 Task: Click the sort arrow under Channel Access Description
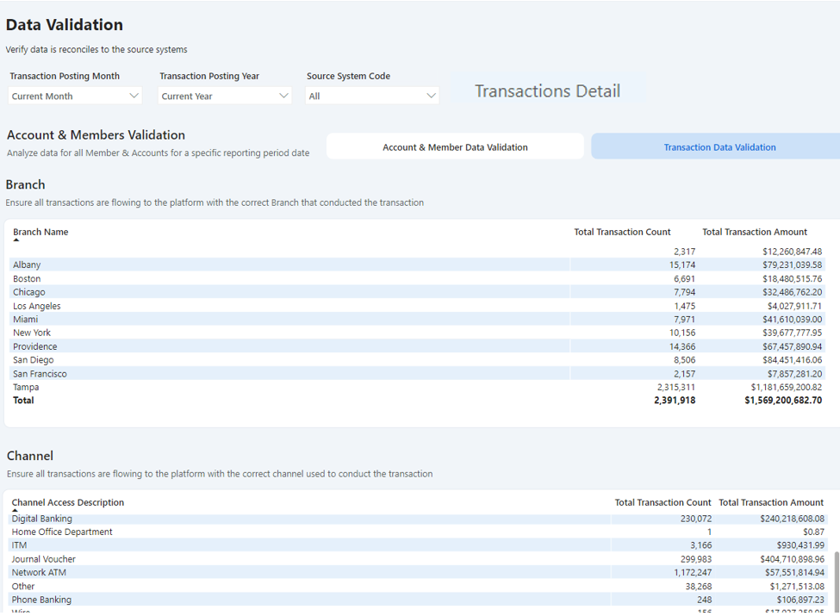pos(15,511)
